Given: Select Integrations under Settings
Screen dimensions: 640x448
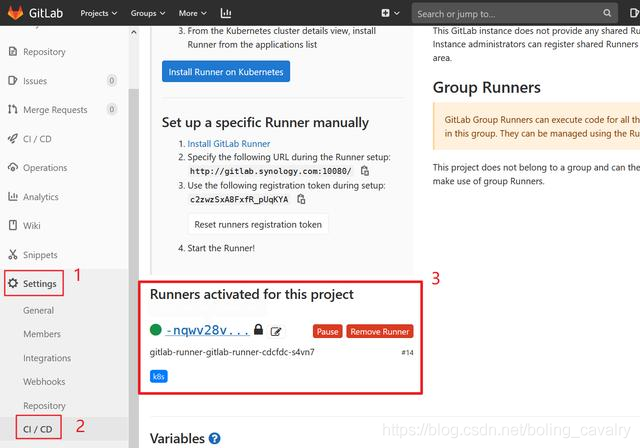Looking at the screenshot, I should point(47,358).
